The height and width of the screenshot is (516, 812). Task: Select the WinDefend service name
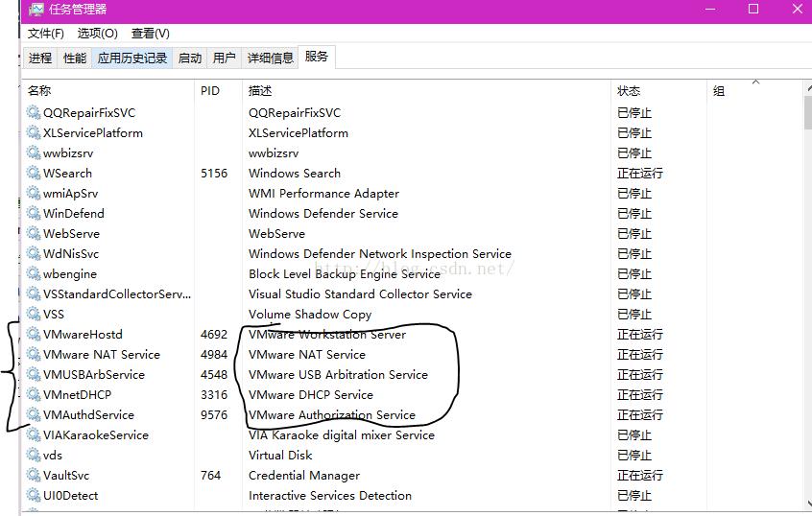point(74,214)
